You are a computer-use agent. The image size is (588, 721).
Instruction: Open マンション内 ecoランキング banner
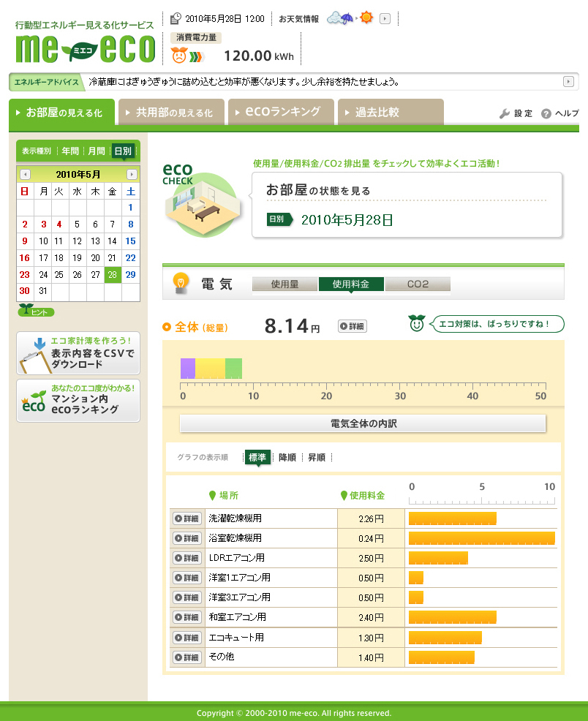point(78,401)
